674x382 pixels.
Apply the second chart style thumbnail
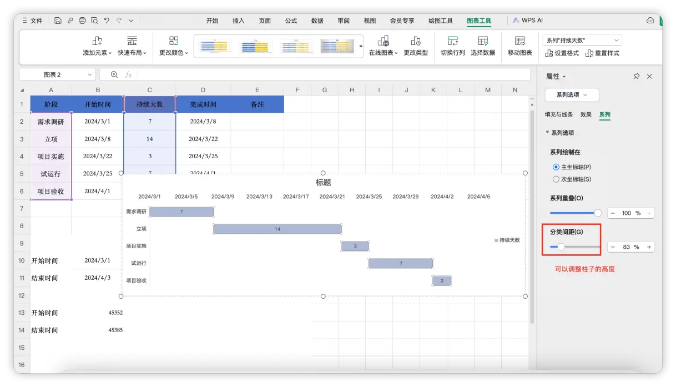tap(254, 46)
